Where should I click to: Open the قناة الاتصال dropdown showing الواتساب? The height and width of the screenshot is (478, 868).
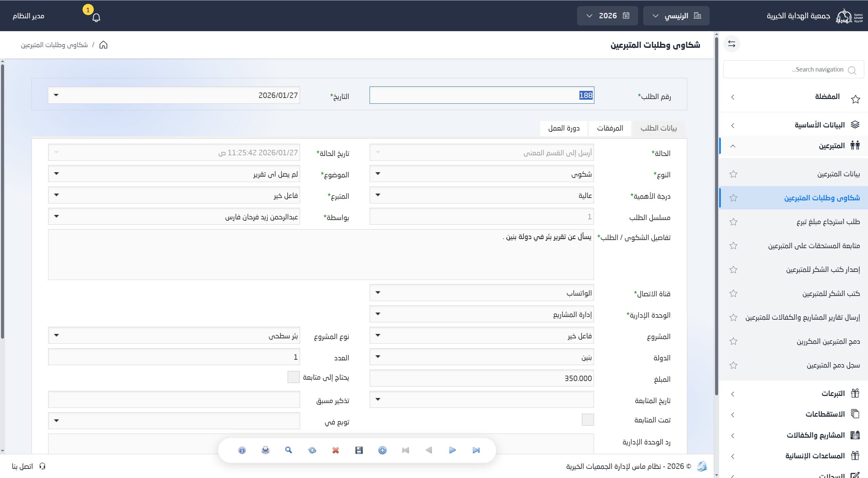[x=481, y=293]
